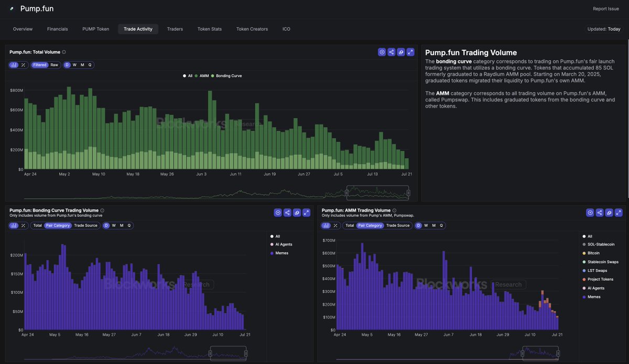
Task: Set Total Volume chart to monthly (M)
Action: [x=82, y=65]
